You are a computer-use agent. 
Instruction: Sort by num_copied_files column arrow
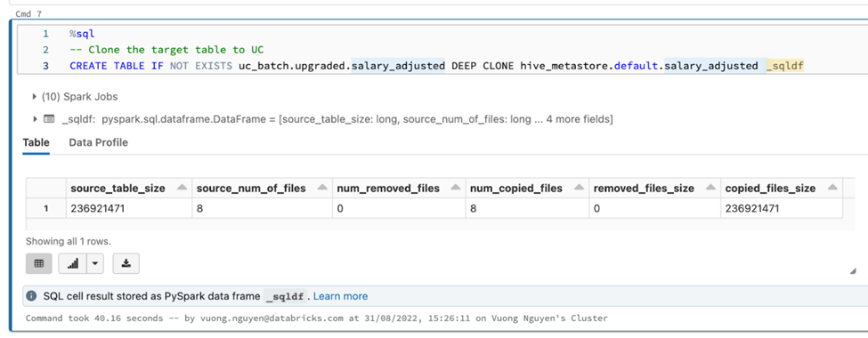(579, 188)
